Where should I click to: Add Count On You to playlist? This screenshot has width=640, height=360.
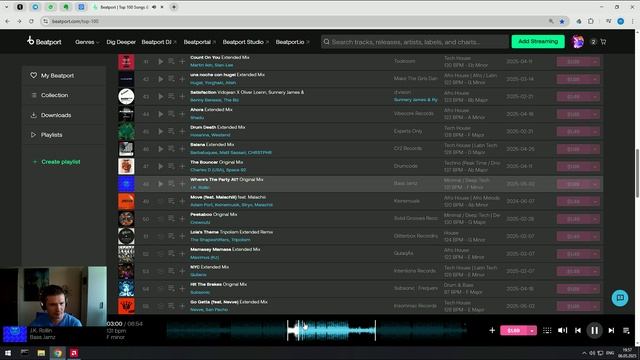click(182, 62)
